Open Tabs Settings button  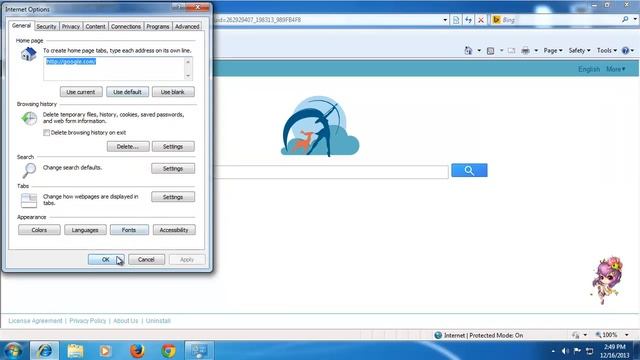pyautogui.click(x=173, y=197)
